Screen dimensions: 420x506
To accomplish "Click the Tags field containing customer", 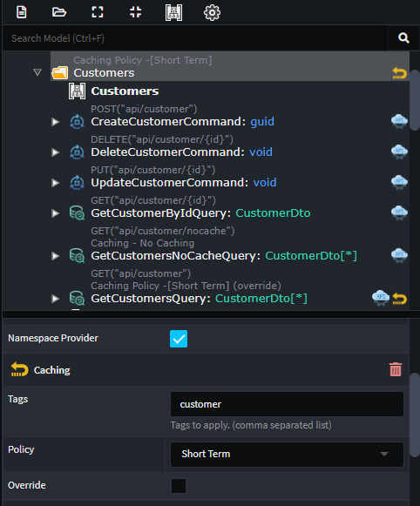I will pos(287,404).
